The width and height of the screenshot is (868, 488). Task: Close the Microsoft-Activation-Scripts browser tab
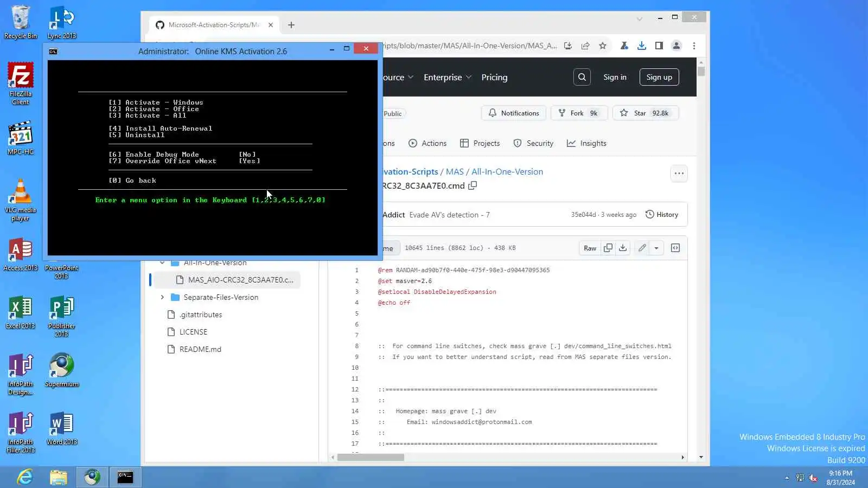click(x=271, y=25)
